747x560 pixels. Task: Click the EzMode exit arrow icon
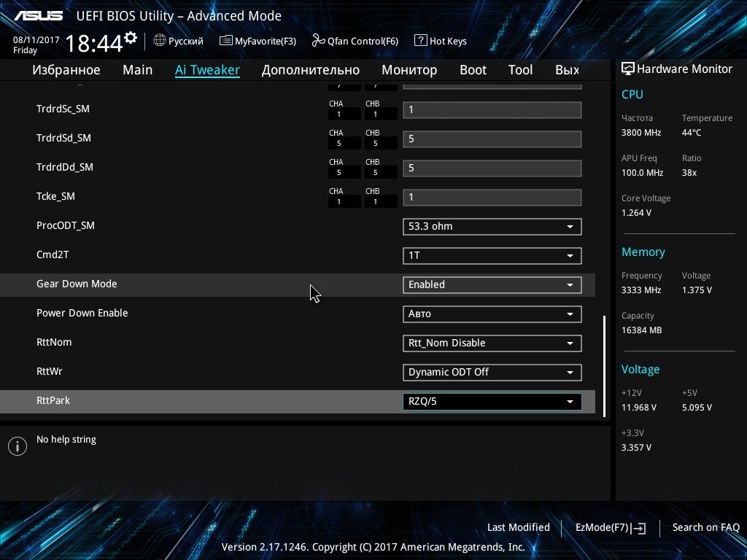point(639,528)
